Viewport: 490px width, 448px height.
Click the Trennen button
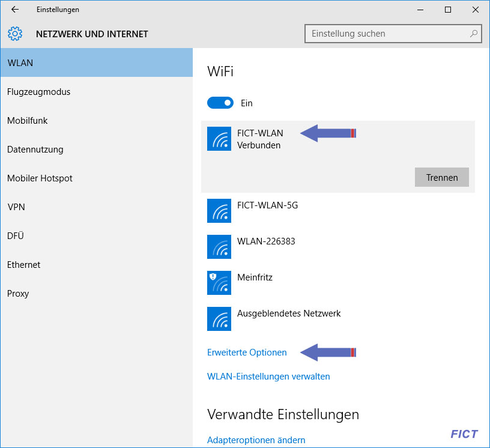click(x=441, y=177)
